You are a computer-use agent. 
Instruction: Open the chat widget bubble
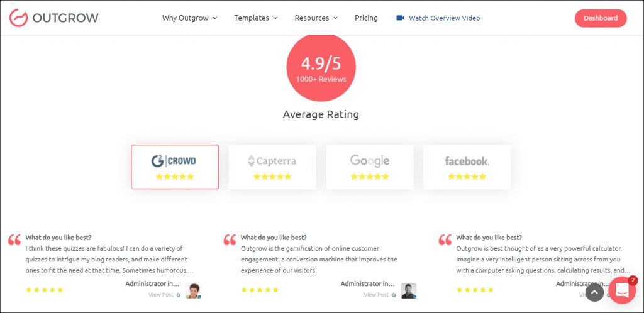tap(621, 290)
